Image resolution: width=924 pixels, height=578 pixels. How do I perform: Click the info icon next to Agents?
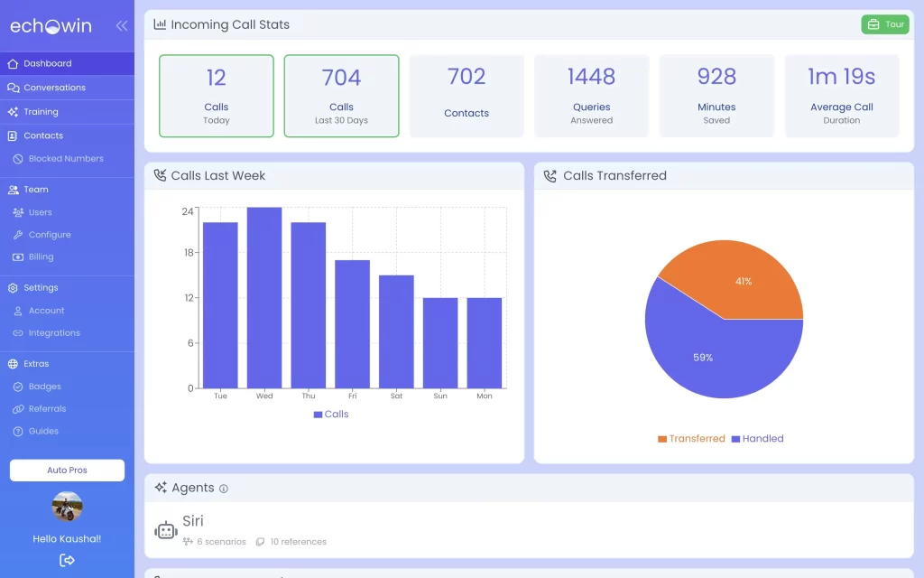(x=224, y=489)
